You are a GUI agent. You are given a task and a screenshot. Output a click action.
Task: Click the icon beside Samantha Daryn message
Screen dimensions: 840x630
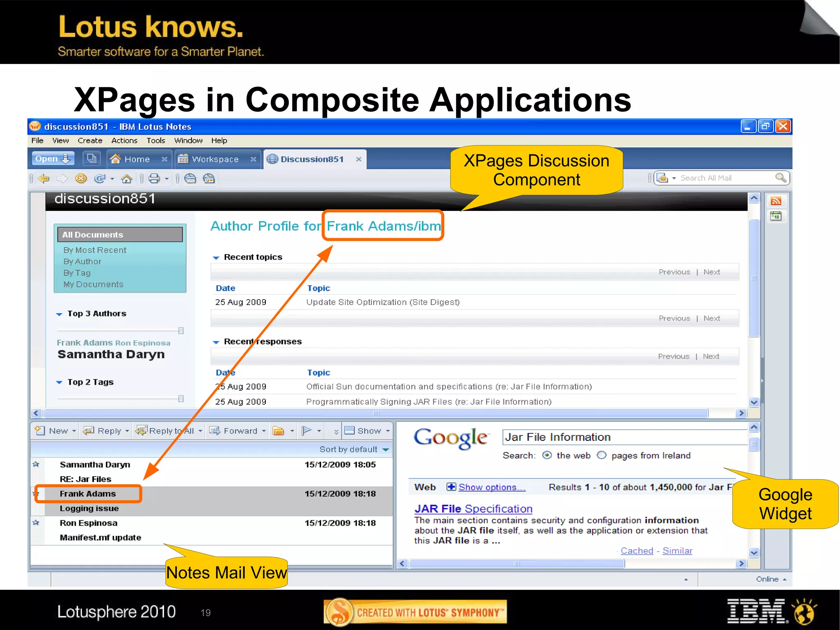[36, 465]
